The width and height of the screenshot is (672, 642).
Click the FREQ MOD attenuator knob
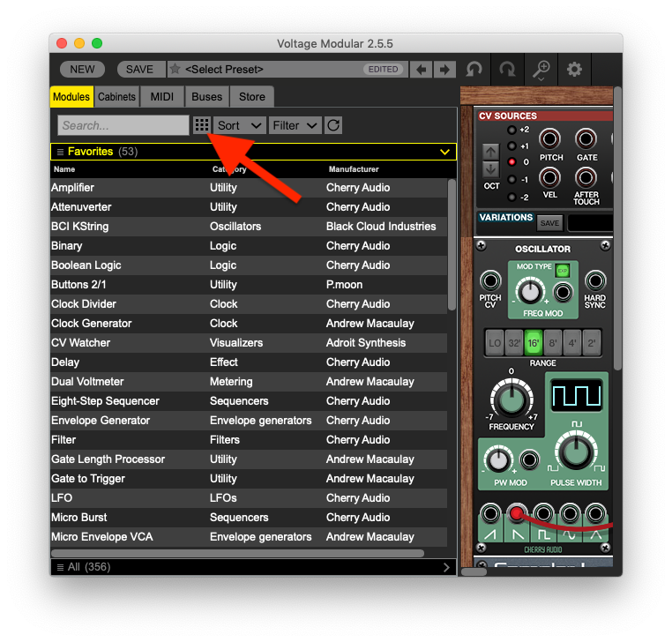tap(530, 292)
